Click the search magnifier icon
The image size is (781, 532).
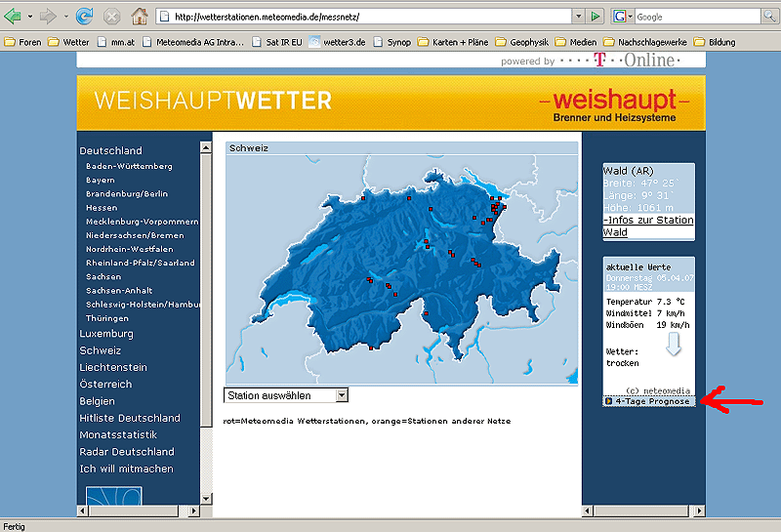coord(769,17)
